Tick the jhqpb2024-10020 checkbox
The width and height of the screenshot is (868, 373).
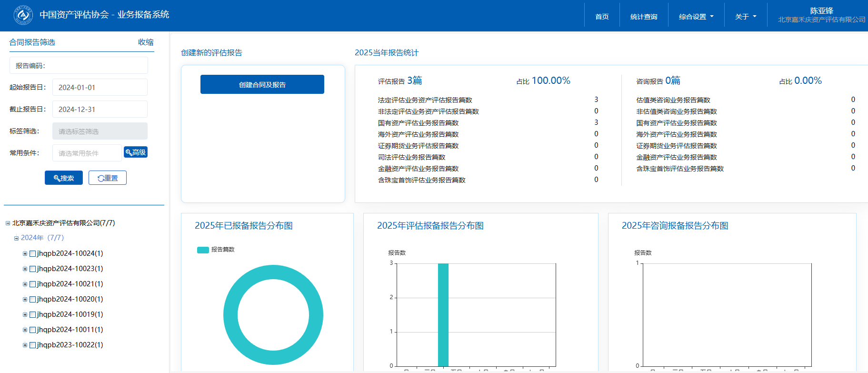tap(33, 299)
